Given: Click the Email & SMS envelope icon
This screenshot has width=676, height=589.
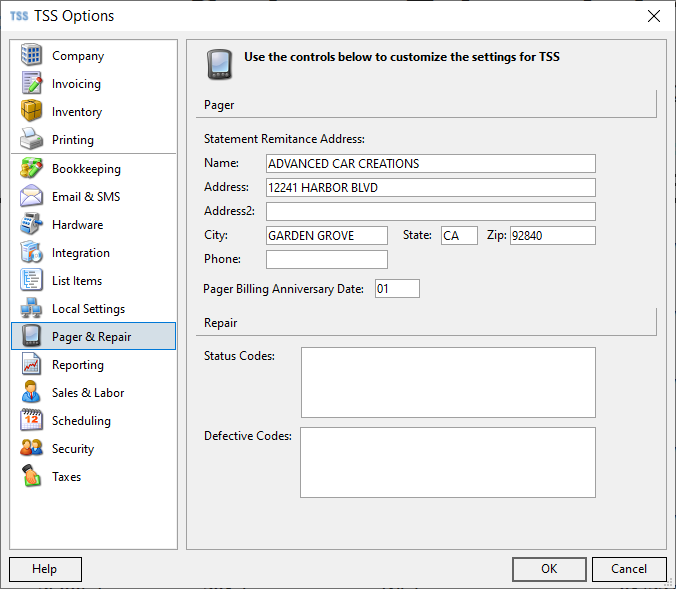Looking at the screenshot, I should point(31,196).
